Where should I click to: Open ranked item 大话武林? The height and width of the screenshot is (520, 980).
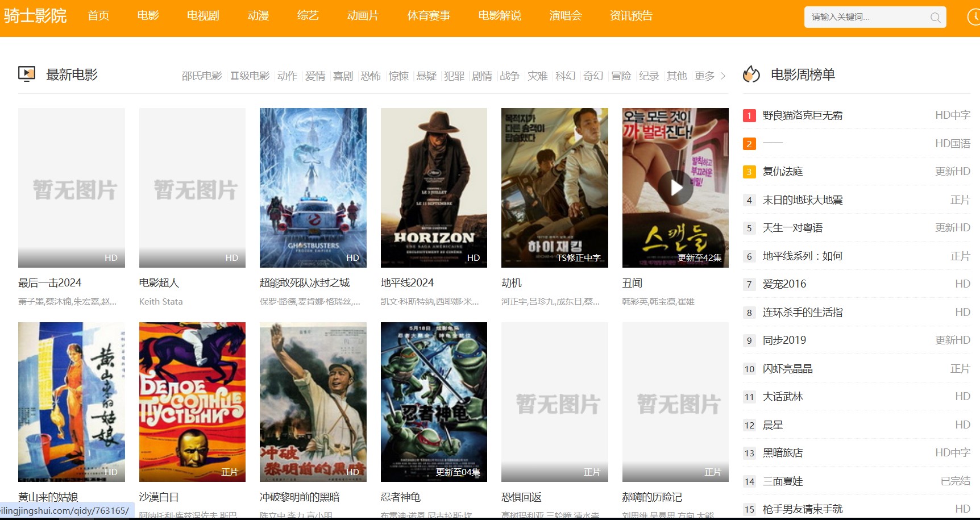782,397
